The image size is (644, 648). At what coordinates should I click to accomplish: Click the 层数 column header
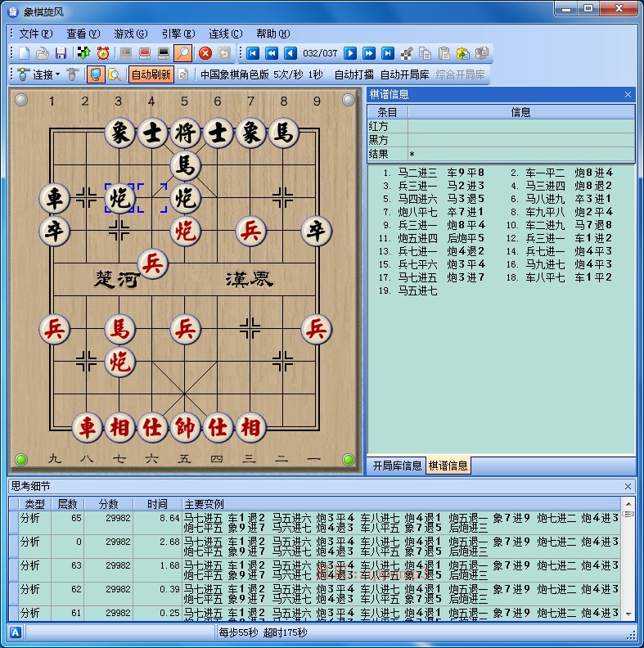click(67, 504)
